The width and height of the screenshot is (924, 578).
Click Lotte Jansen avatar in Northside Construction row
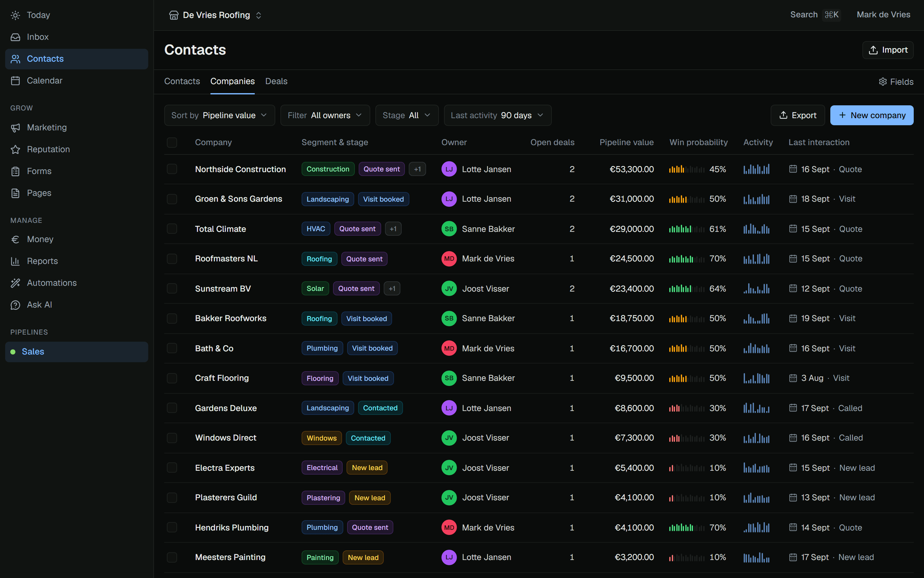click(x=449, y=169)
